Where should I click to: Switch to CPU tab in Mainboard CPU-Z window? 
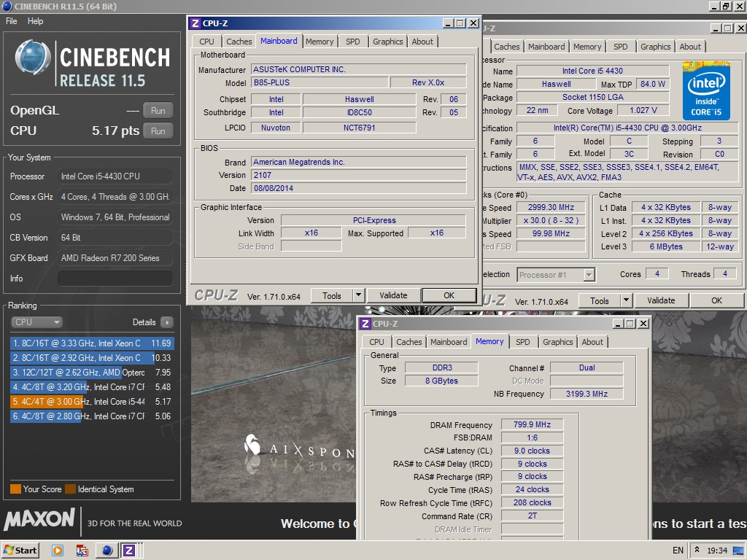click(x=206, y=42)
